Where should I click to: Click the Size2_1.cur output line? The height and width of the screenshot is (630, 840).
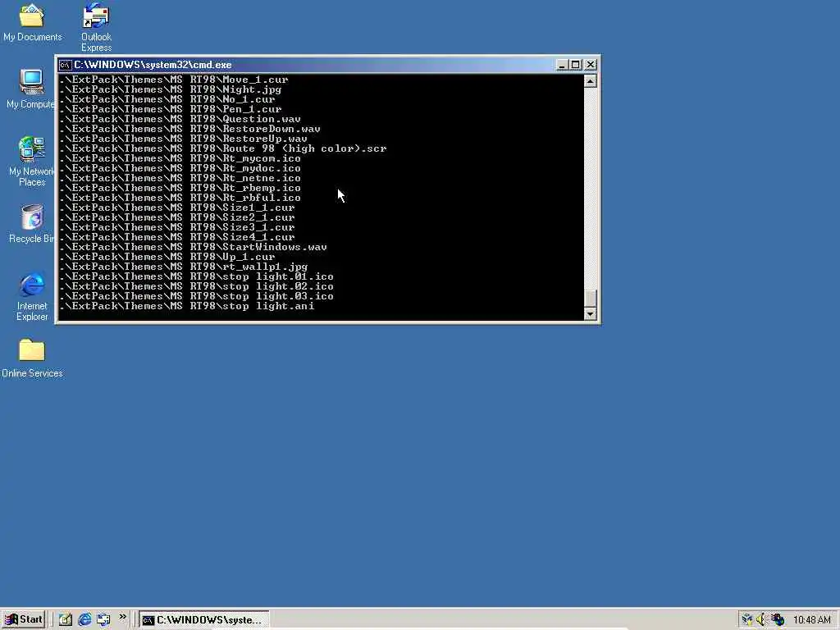[x=177, y=217]
